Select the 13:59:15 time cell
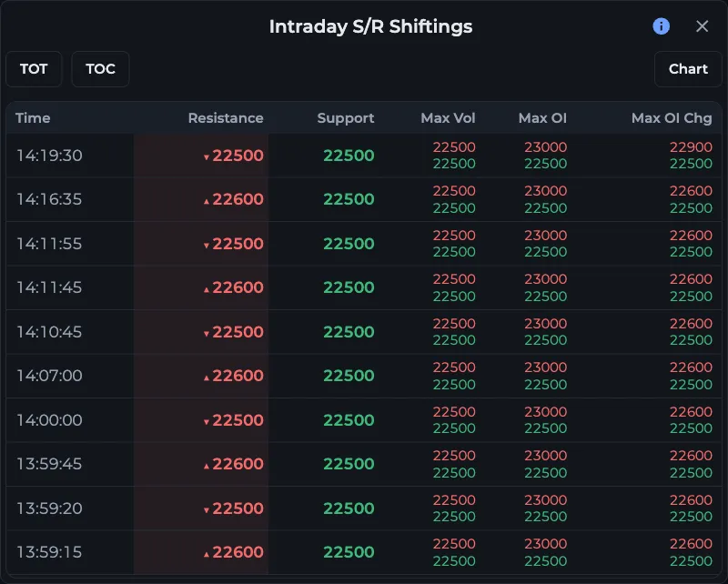 coord(49,552)
